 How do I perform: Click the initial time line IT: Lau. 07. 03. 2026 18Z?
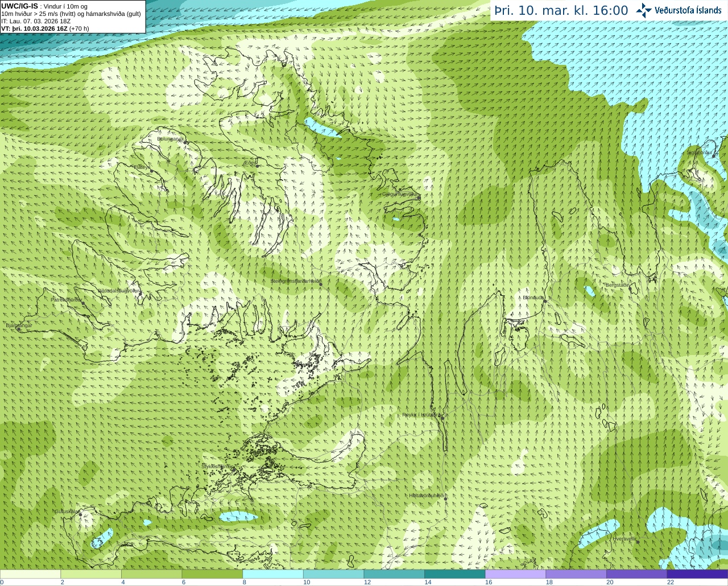tap(36, 21)
